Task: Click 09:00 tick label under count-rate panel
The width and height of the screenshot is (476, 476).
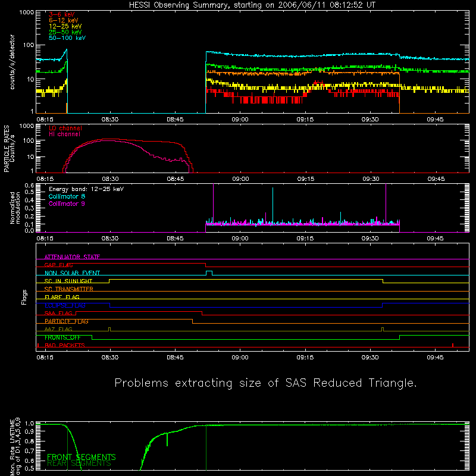Action: click(240, 120)
